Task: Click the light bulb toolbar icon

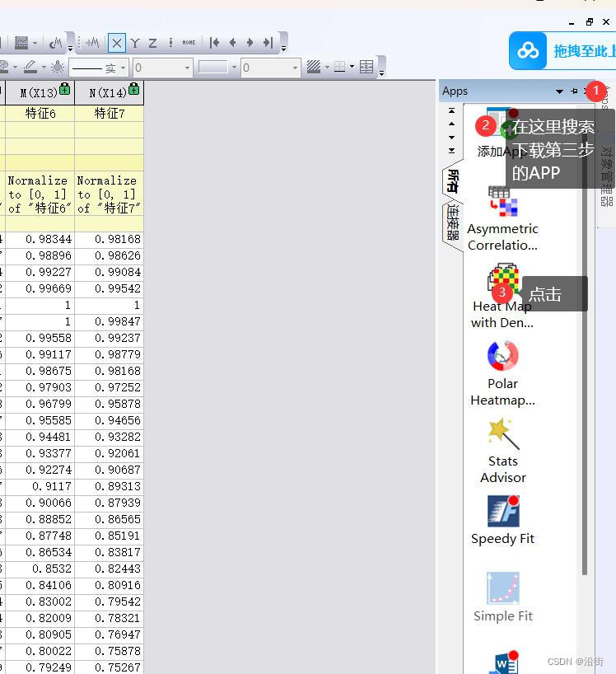Action: (58, 67)
